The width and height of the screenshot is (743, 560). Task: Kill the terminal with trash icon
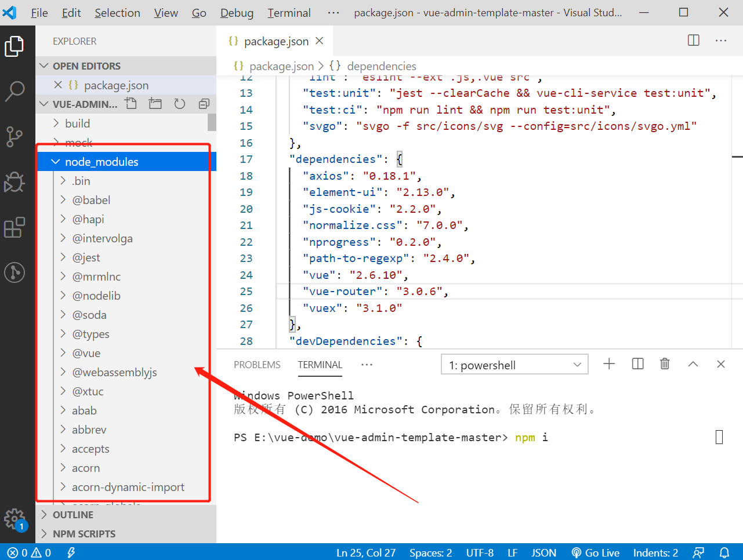[665, 364]
